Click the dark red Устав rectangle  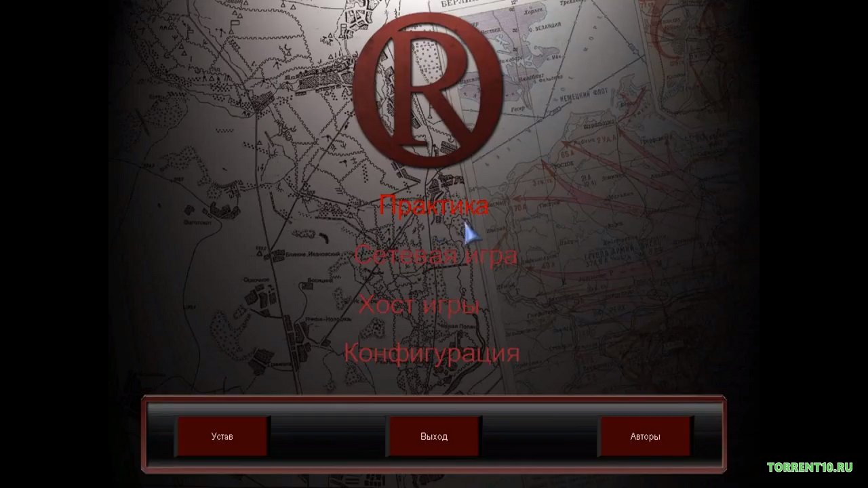pyautogui.click(x=222, y=436)
